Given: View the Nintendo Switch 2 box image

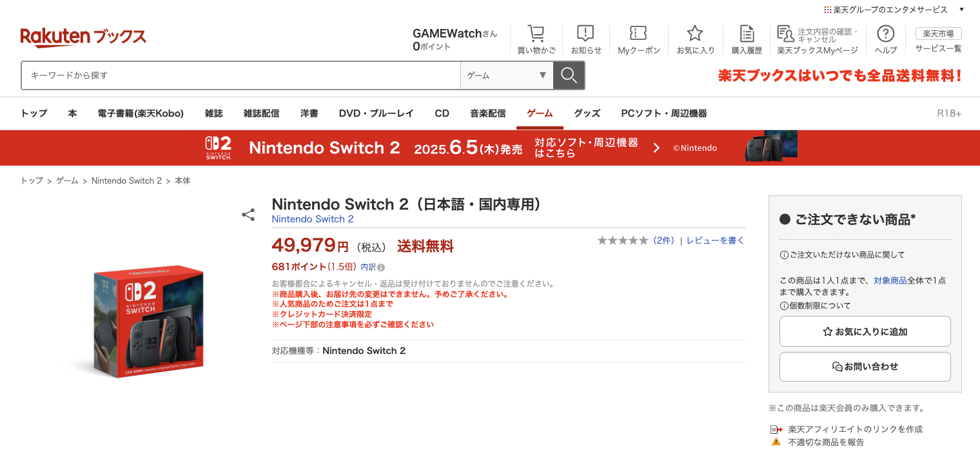Looking at the screenshot, I should [x=148, y=320].
